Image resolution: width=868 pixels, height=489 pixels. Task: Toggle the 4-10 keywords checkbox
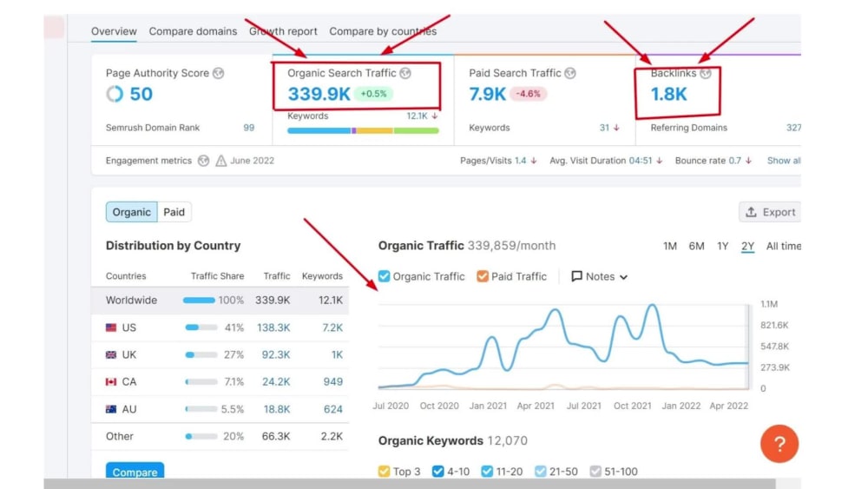(x=437, y=472)
